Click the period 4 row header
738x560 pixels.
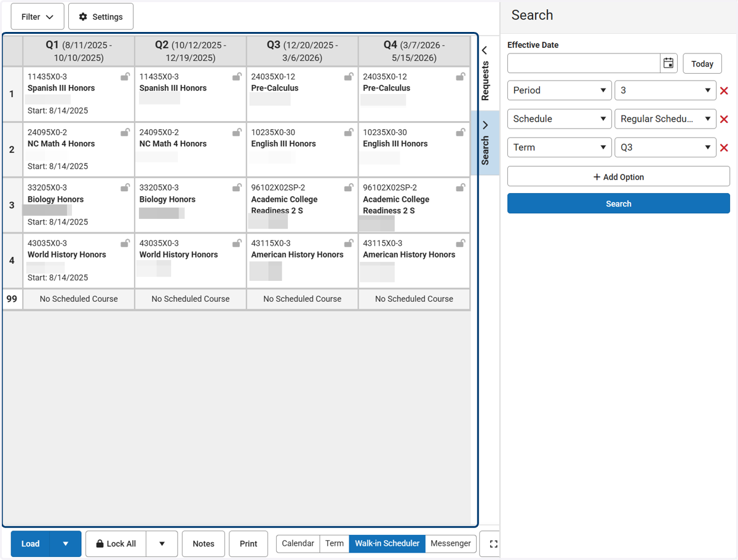pos(12,261)
